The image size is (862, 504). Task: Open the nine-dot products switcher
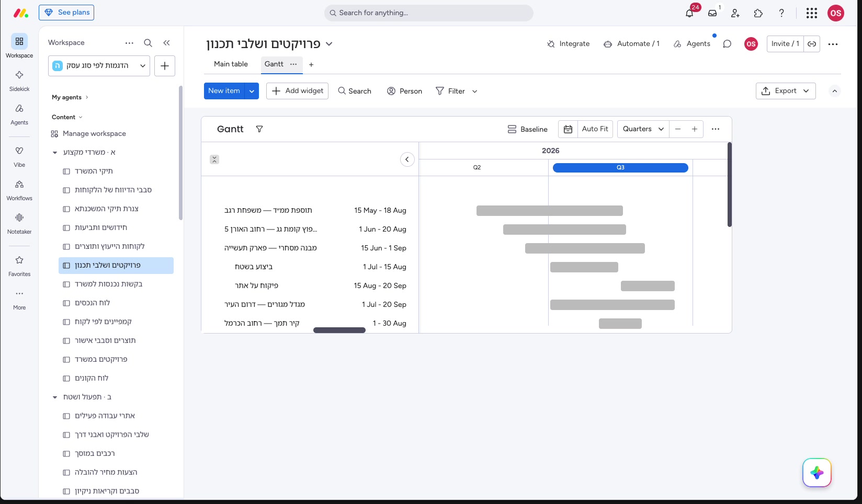tap(812, 13)
